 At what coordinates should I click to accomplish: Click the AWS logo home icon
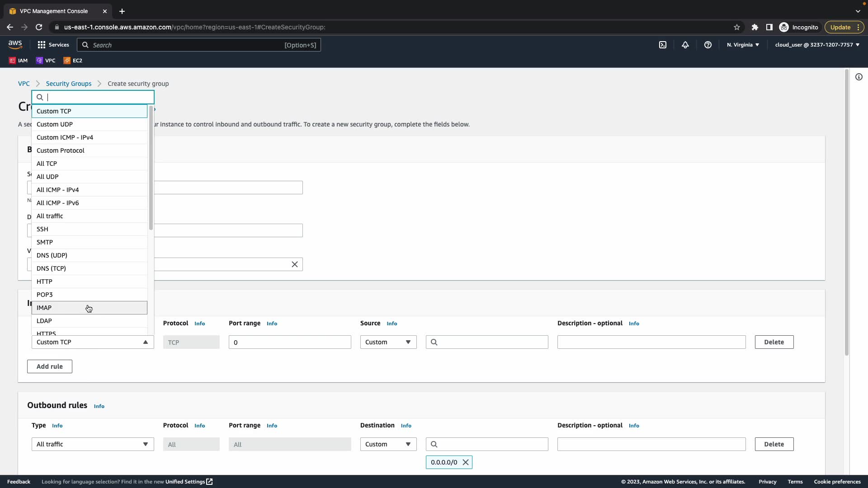[x=15, y=44]
